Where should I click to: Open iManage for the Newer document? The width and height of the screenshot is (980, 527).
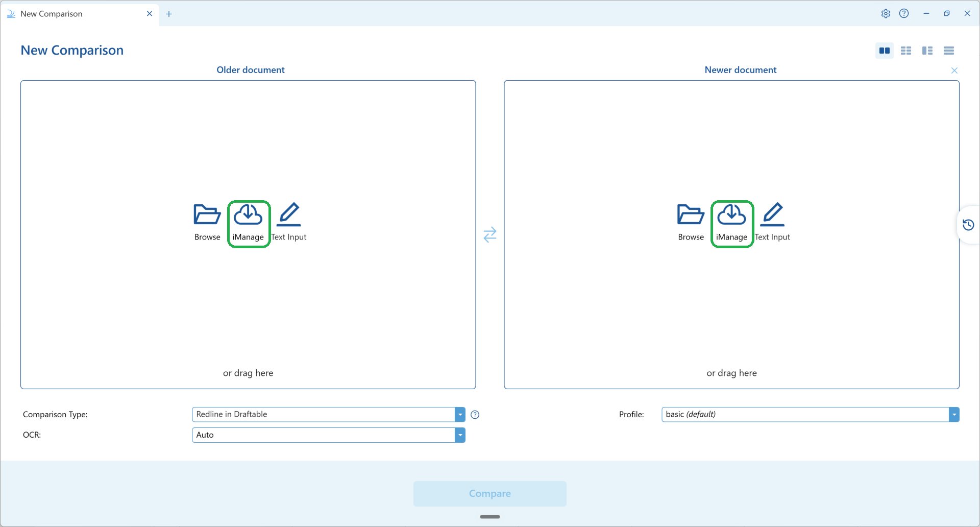point(731,223)
